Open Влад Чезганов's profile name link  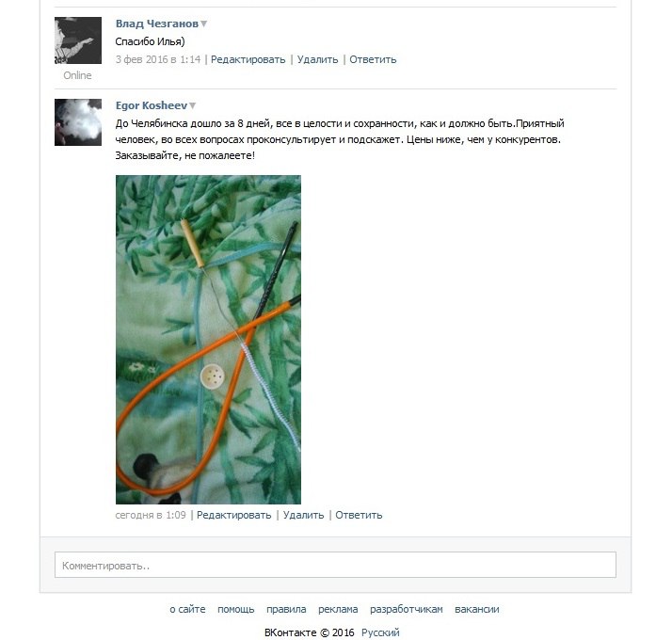157,24
